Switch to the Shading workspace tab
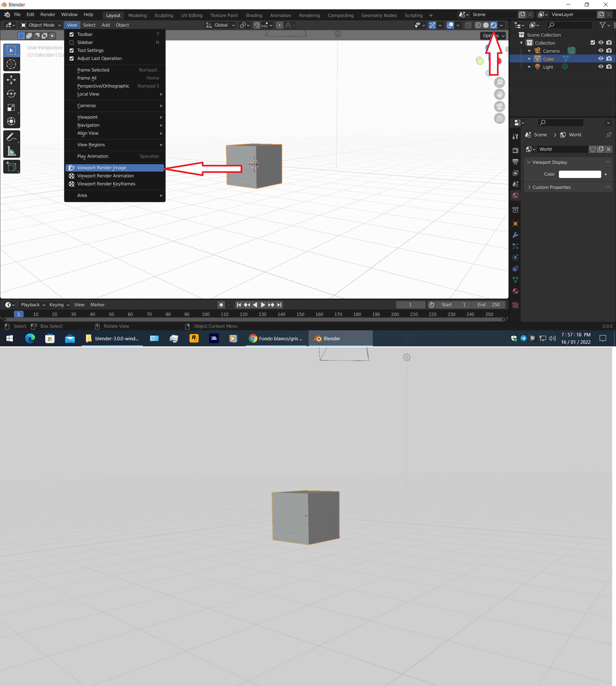616x686 pixels. coord(254,15)
